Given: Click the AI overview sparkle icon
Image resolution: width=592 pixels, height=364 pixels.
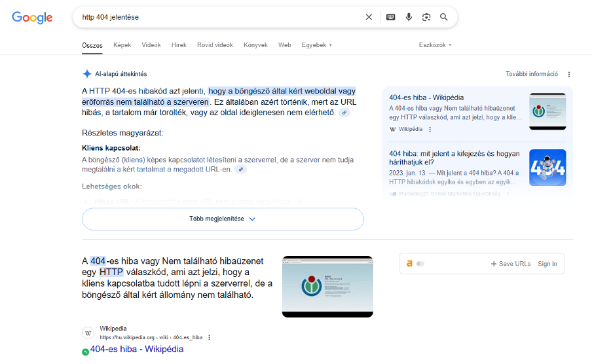Looking at the screenshot, I should coord(87,74).
